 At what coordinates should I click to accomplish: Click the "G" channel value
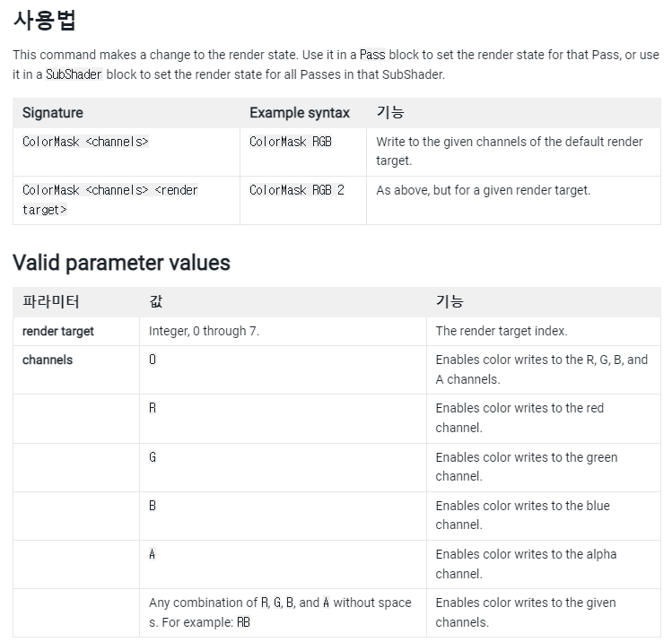pos(153,457)
